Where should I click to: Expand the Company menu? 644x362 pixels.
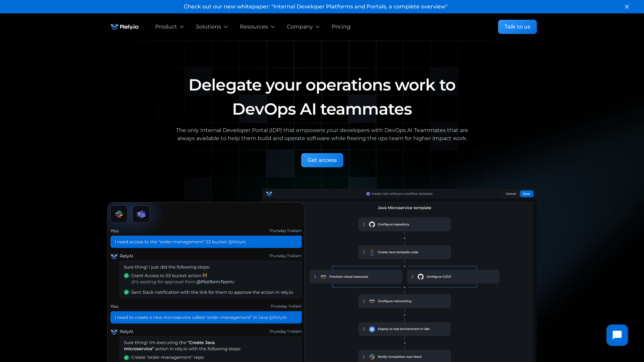click(x=303, y=27)
